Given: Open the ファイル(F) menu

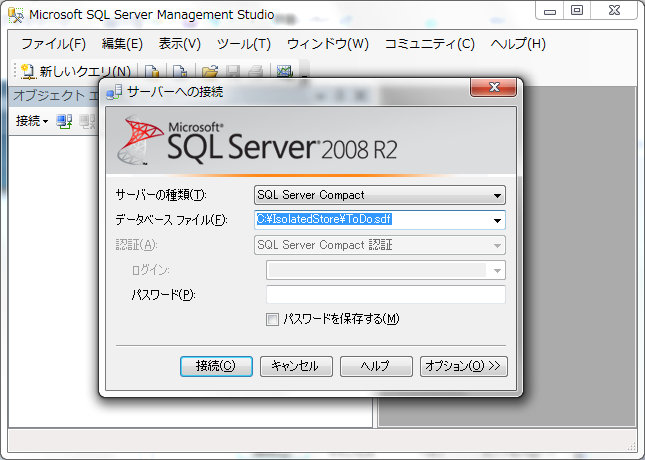Looking at the screenshot, I should [x=53, y=44].
